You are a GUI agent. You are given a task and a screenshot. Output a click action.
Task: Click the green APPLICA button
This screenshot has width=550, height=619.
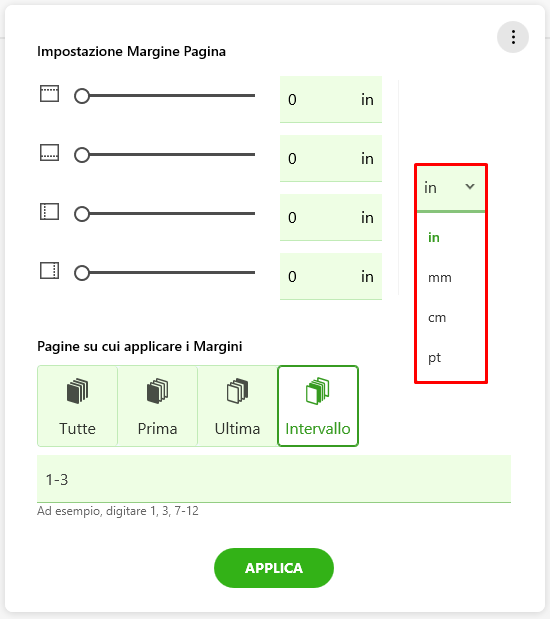pos(274,568)
